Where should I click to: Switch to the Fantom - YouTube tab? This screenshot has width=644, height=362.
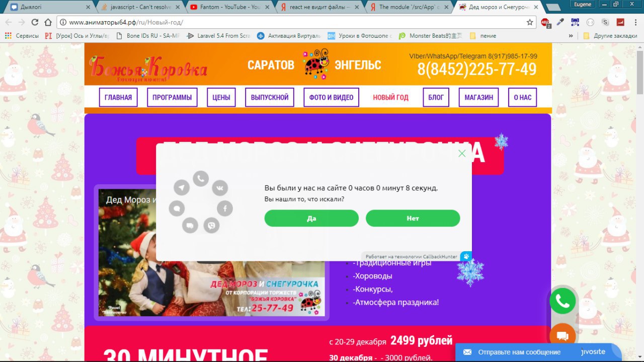tap(229, 7)
